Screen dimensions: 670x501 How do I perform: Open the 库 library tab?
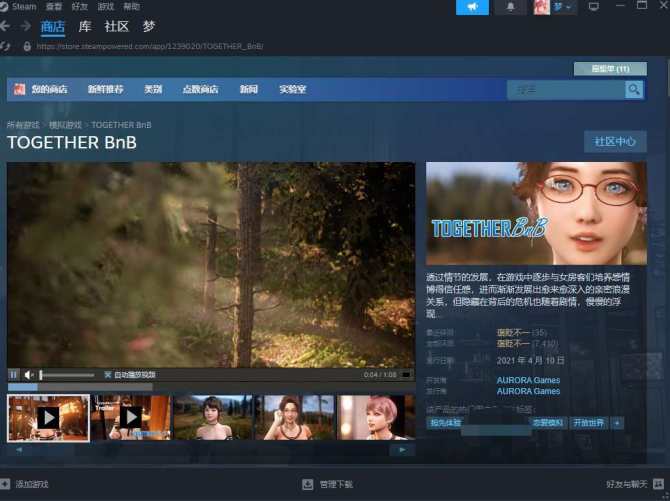(x=85, y=26)
